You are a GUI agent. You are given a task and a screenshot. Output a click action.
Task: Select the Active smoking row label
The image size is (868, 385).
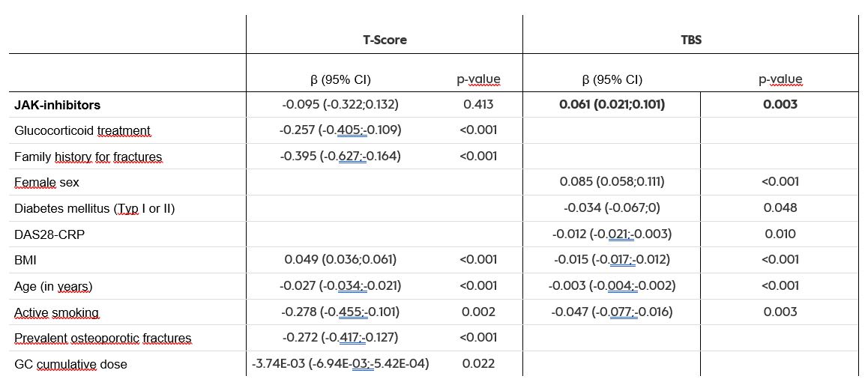pyautogui.click(x=56, y=312)
